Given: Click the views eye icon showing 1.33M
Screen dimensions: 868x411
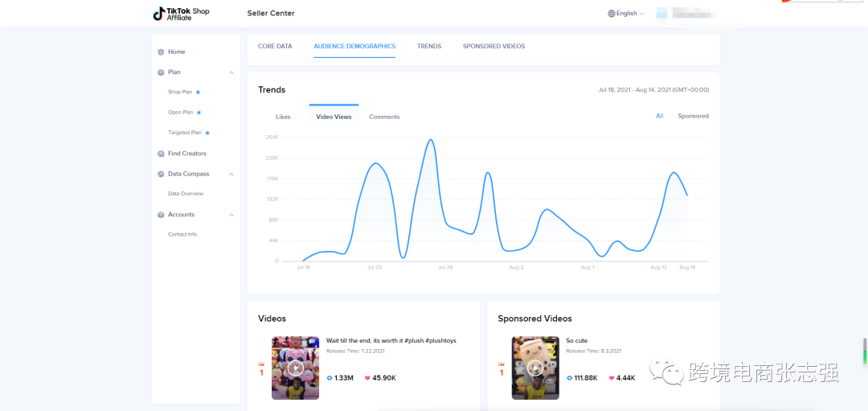Looking at the screenshot, I should tap(330, 378).
